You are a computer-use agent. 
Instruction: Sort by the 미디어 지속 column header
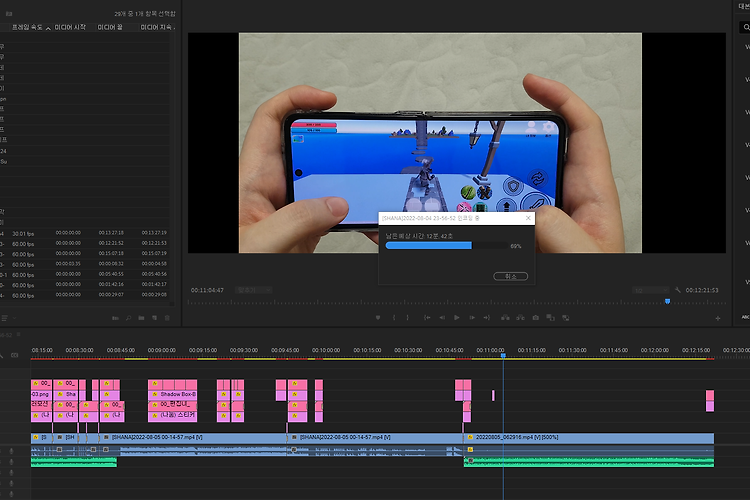156,27
